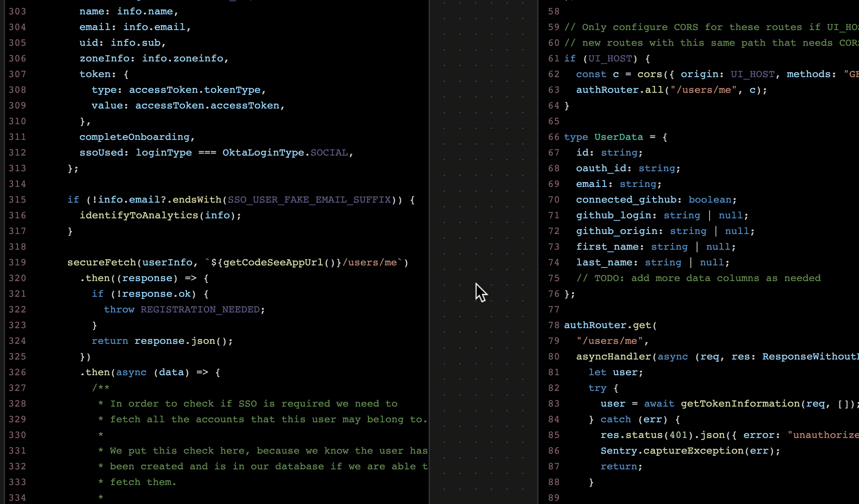This screenshot has width=859, height=504.
Task: Click the 'SOCIAL' constant on line 312
Action: click(329, 152)
